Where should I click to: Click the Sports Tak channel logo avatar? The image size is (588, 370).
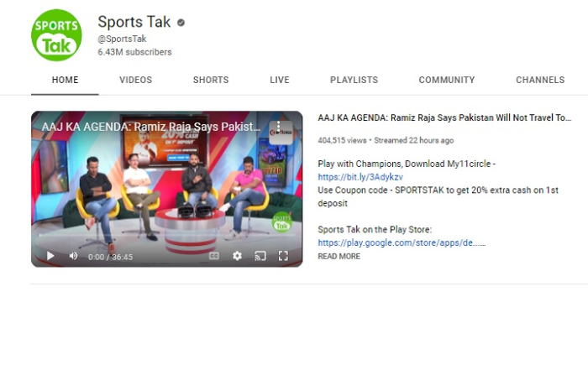pos(56,35)
